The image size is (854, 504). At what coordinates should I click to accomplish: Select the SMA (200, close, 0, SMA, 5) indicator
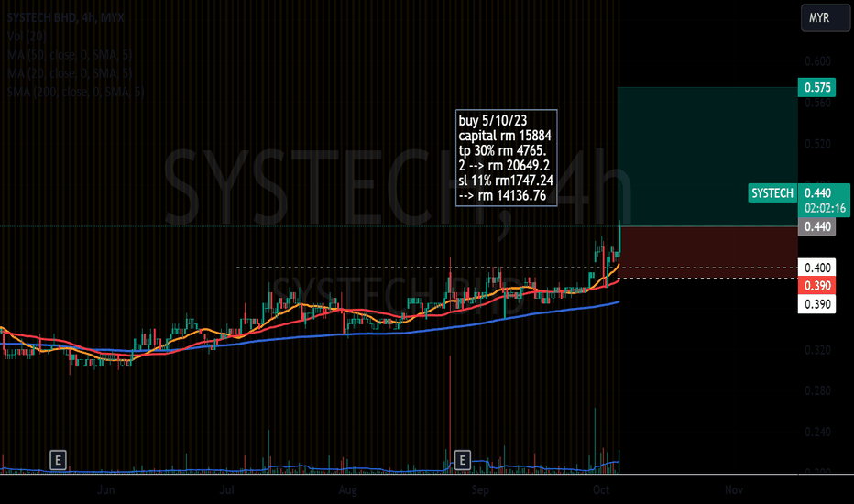[76, 92]
